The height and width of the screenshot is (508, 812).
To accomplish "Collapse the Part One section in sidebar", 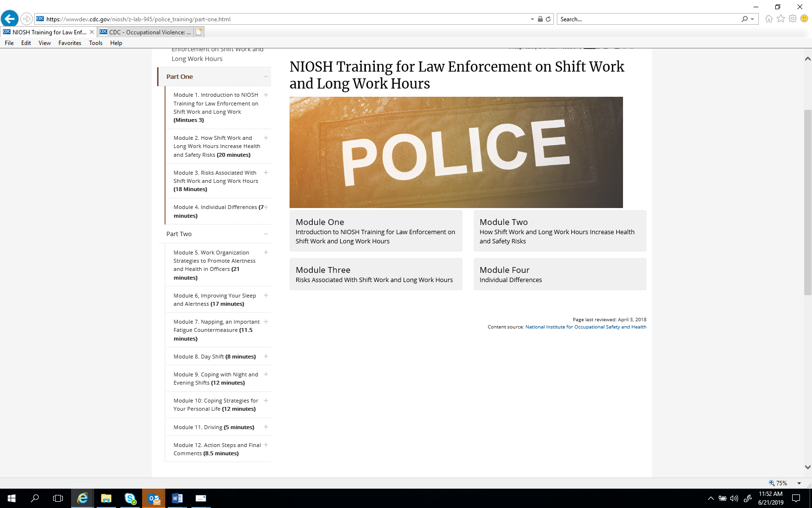I will (266, 76).
